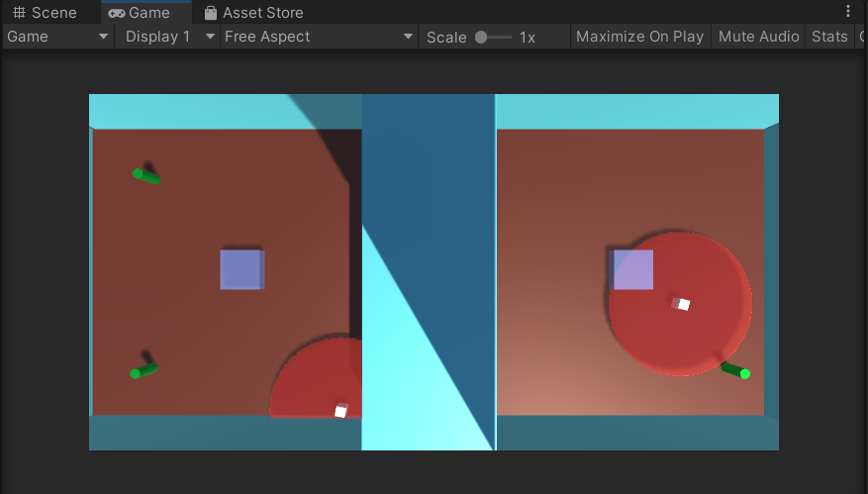Toggle Mute Audio
Viewport: 868px width, 494px height.
pyautogui.click(x=758, y=37)
